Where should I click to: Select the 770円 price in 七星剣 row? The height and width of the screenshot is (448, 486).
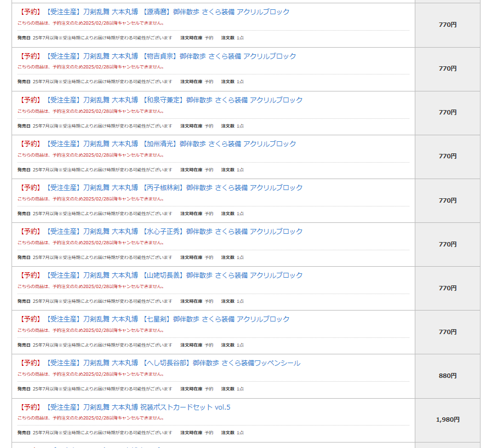[448, 332]
